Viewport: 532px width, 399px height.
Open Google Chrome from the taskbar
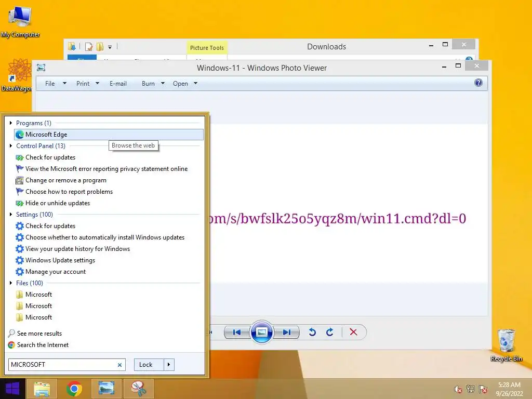(x=74, y=389)
